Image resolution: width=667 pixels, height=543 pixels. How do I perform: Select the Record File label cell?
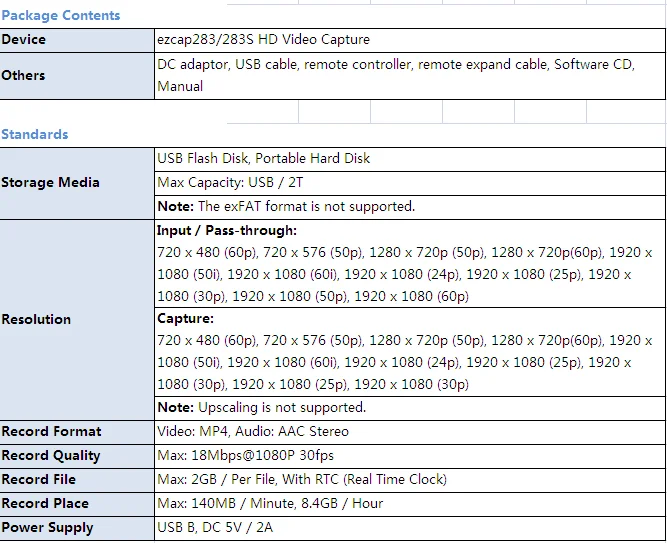point(39,479)
